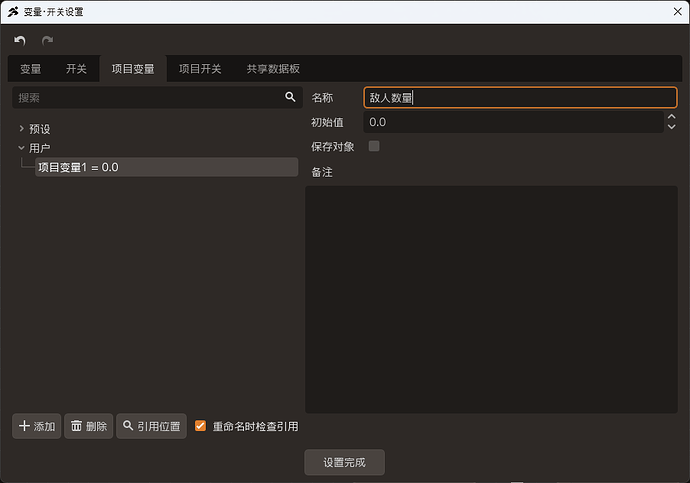Image resolution: width=690 pixels, height=483 pixels.
Task: Open the 共享数据板 tab
Action: 273,69
